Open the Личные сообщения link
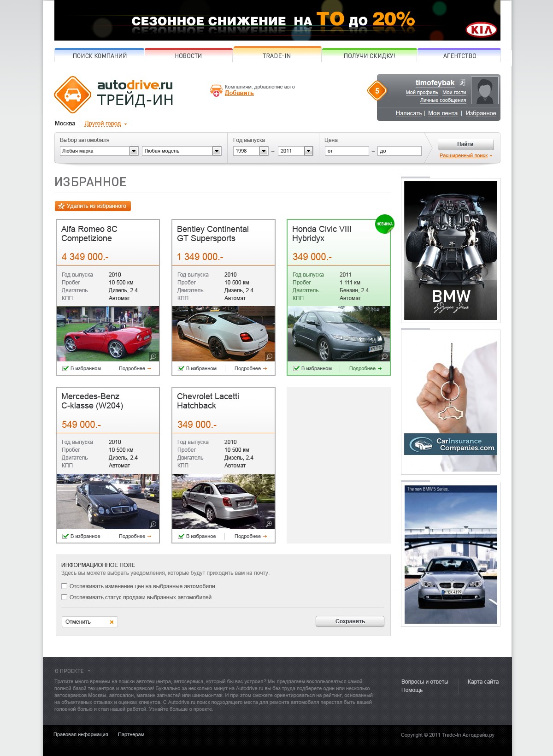The height and width of the screenshot is (756, 553). (443, 100)
